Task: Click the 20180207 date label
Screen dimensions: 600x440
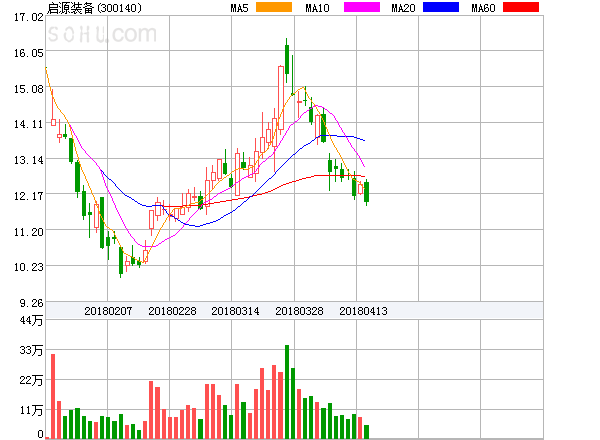Action: 108,311
